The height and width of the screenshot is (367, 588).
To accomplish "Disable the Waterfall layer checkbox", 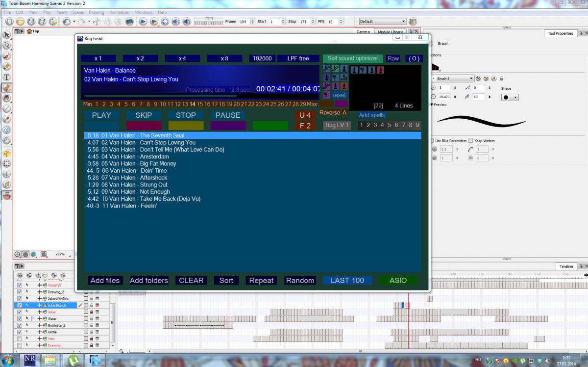I will tap(20, 285).
